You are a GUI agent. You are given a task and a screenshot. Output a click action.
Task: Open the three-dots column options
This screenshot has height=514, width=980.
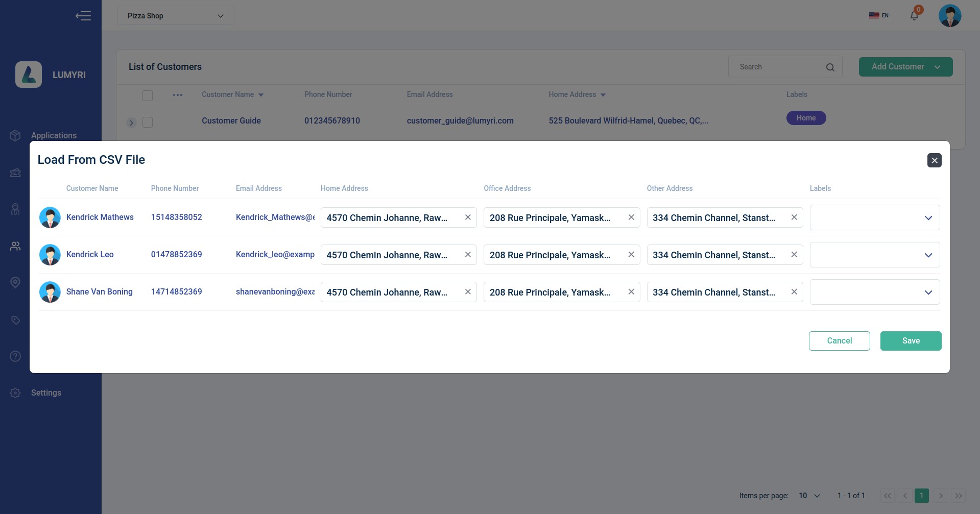click(178, 95)
